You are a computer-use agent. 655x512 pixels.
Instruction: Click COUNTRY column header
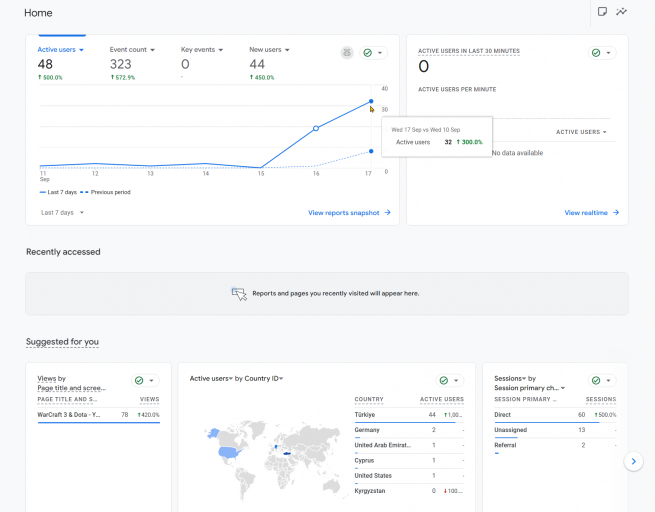(x=369, y=400)
